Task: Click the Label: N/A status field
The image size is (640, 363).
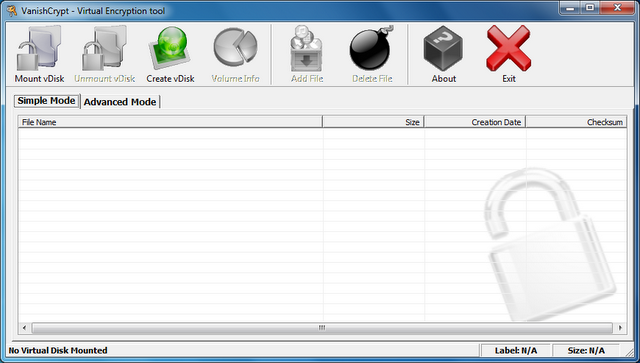Action: [516, 350]
